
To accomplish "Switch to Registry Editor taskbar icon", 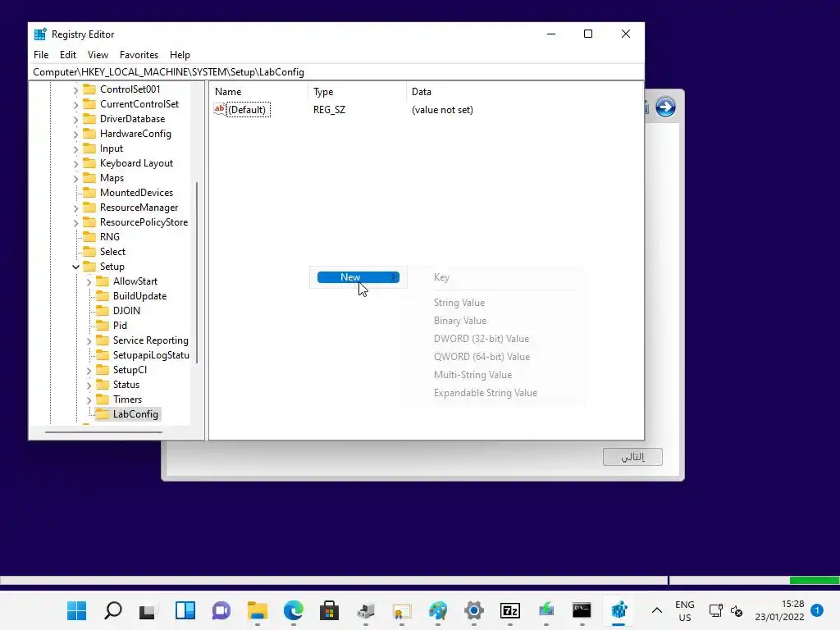I will pos(619,609).
